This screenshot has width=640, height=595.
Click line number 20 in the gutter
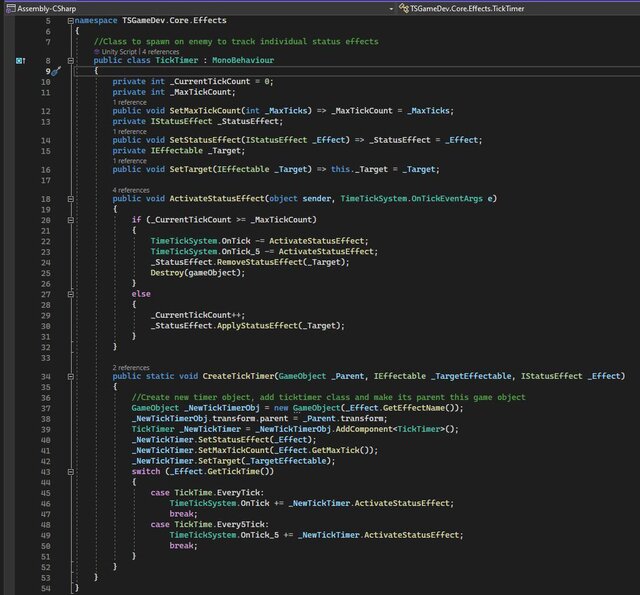(46, 220)
